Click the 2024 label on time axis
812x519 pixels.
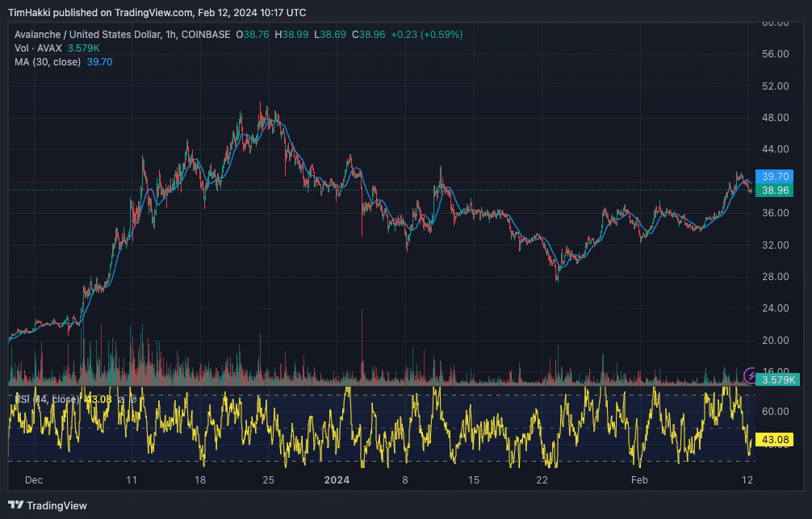[337, 480]
